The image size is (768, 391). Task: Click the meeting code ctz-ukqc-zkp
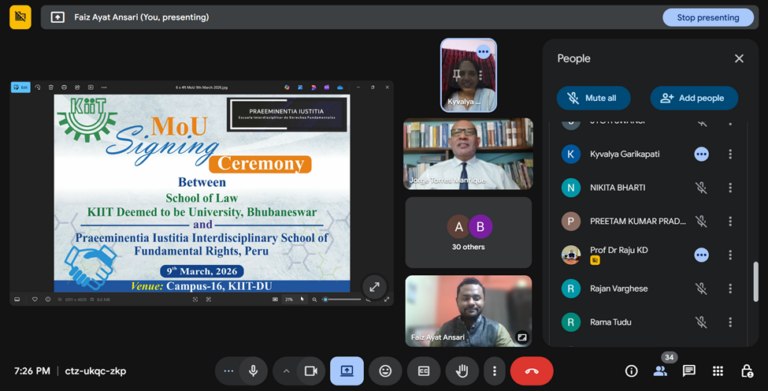(96, 371)
